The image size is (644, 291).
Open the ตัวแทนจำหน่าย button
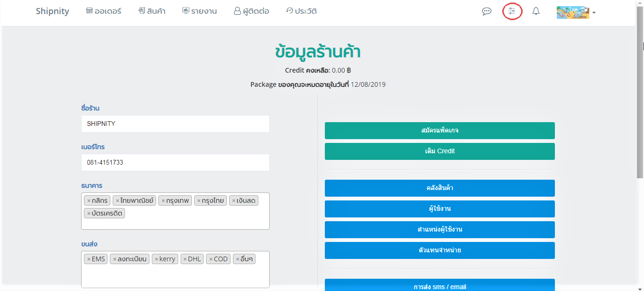(x=440, y=250)
